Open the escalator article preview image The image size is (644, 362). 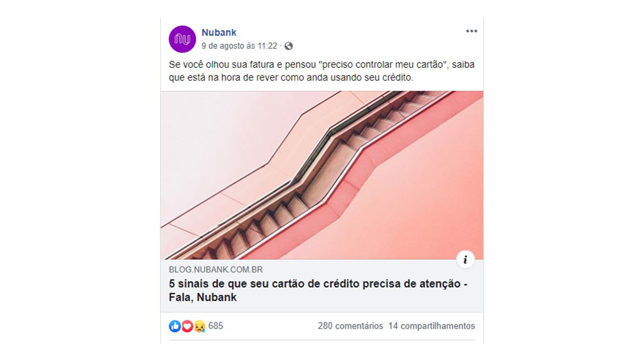322,175
